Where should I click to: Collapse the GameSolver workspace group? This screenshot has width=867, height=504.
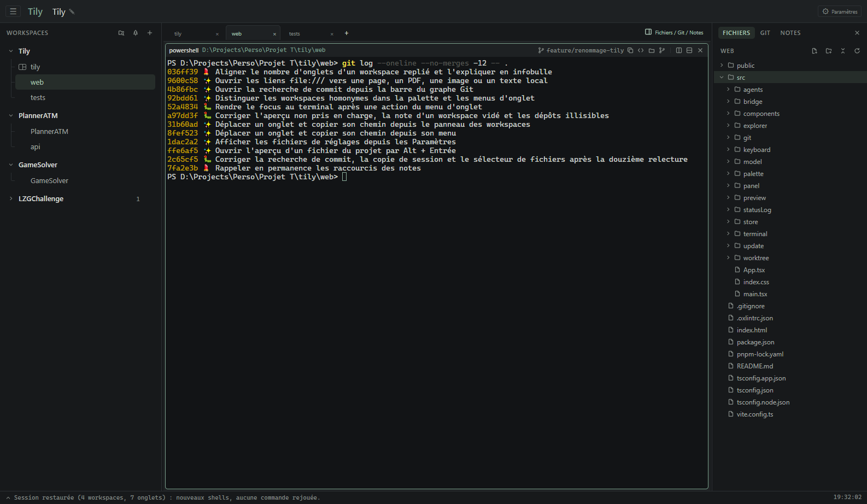coord(11,165)
